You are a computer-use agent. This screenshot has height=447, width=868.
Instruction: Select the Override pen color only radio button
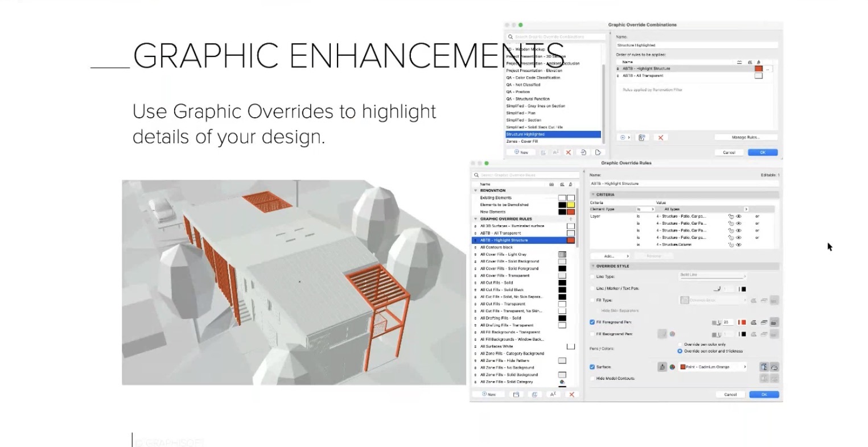[680, 345]
